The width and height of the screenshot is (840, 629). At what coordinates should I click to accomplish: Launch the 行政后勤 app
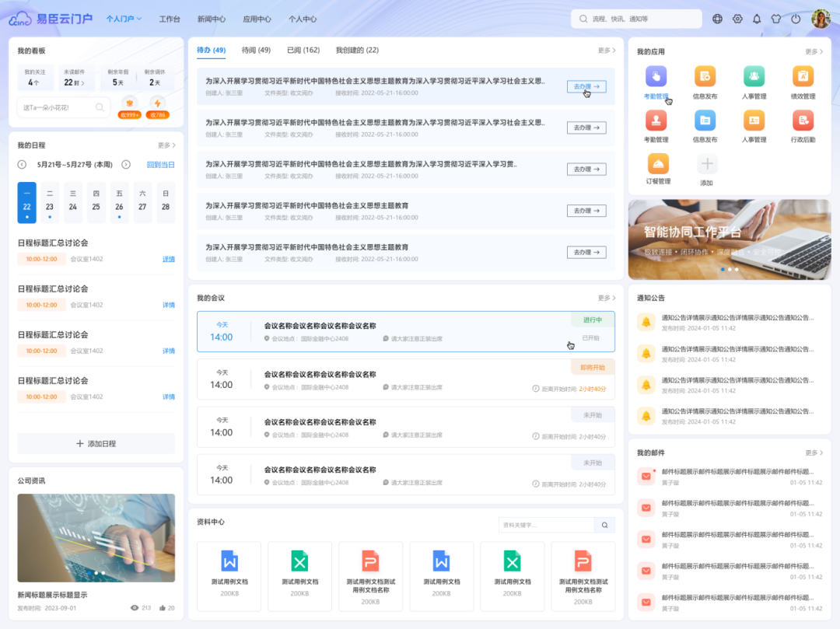pyautogui.click(x=803, y=121)
